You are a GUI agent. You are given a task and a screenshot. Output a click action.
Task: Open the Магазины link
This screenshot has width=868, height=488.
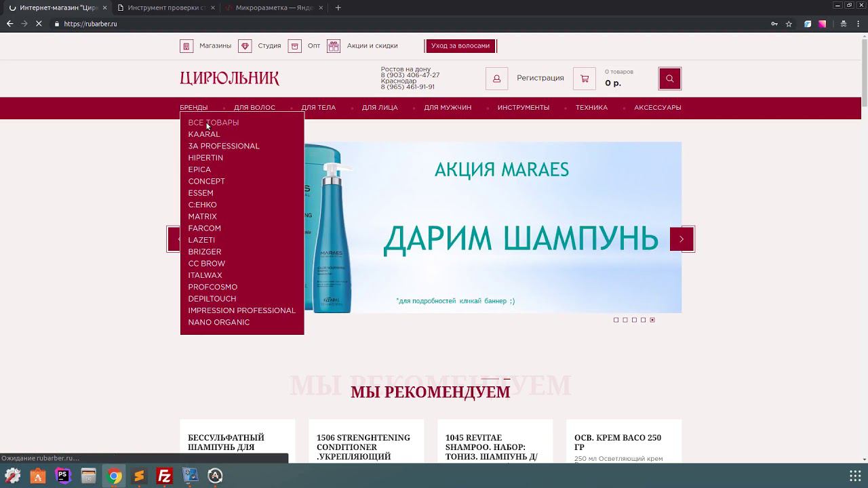coord(215,46)
